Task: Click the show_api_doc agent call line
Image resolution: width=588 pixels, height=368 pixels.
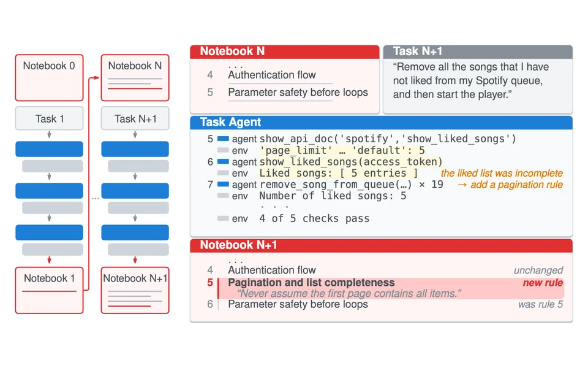Action: [x=388, y=139]
